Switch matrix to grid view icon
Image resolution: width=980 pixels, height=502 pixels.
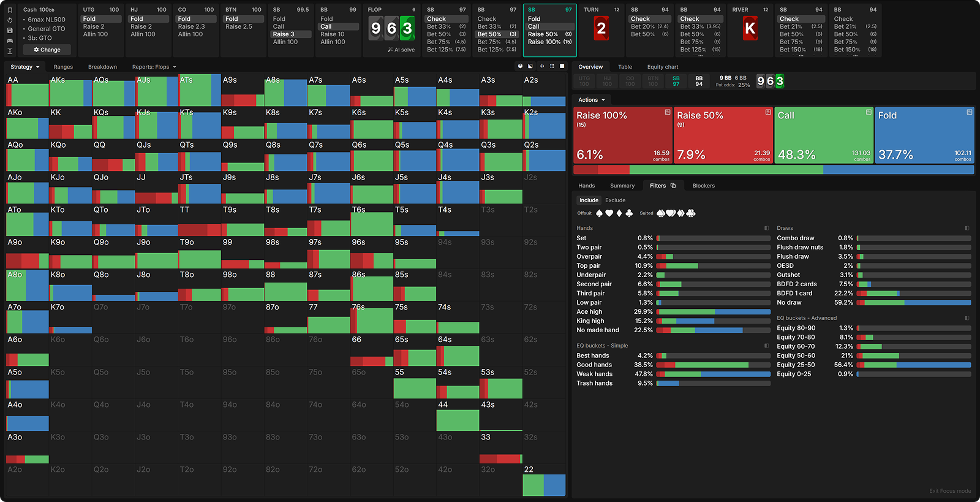click(x=552, y=66)
